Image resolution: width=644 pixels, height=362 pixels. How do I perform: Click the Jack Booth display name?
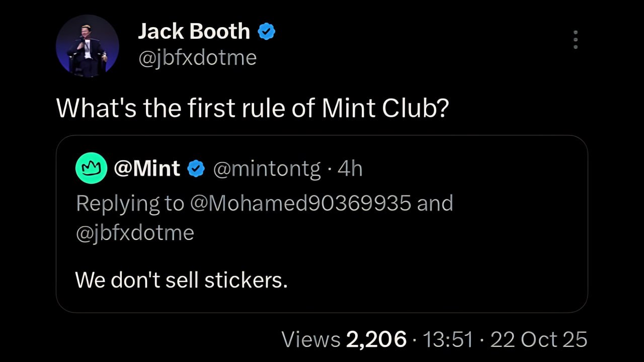194,32
